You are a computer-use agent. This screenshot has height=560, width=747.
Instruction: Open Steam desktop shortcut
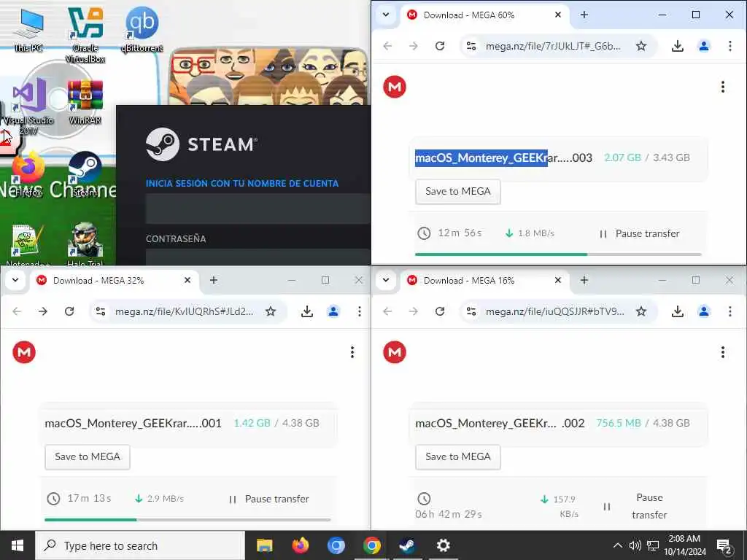(85, 174)
